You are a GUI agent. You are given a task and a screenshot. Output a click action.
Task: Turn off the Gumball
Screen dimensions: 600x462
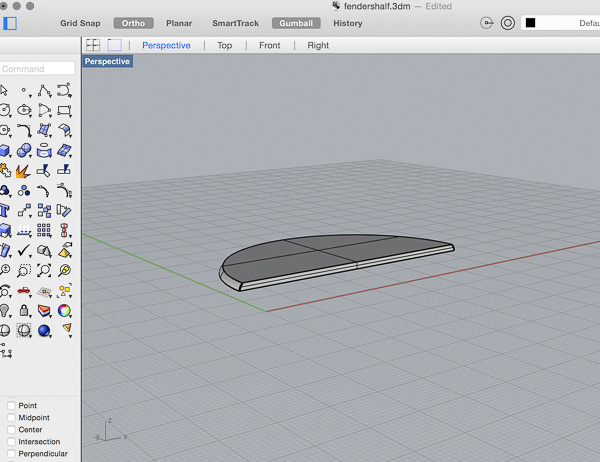click(296, 23)
